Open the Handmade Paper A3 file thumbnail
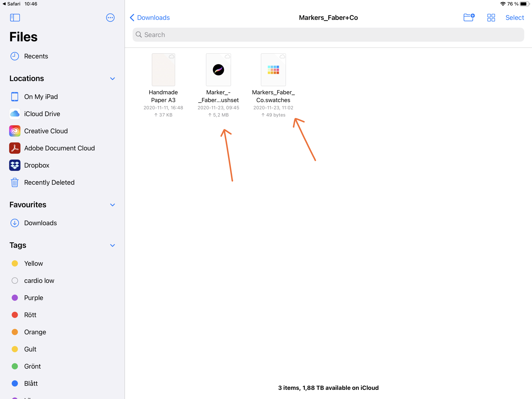 coord(163,70)
